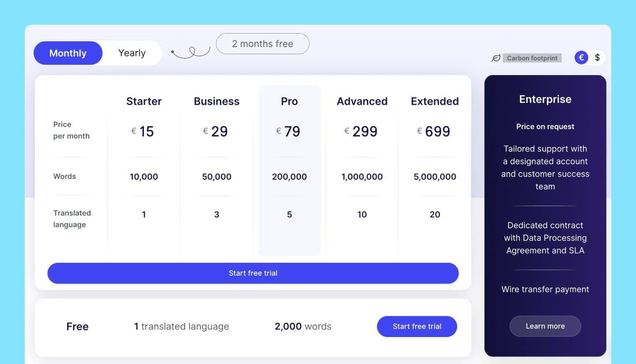Screen dimensions: 636x364
Task: Click the 2 months free badge
Action: coord(262,44)
